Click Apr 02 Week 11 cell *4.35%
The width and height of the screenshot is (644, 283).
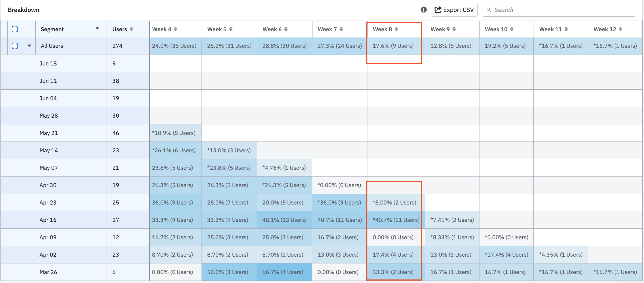[561, 255]
